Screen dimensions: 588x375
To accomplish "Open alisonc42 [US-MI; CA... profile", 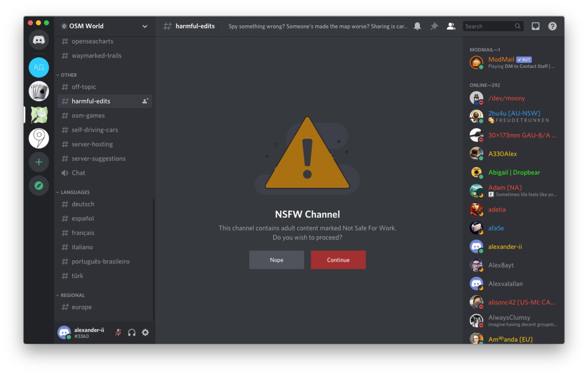I will point(514,302).
